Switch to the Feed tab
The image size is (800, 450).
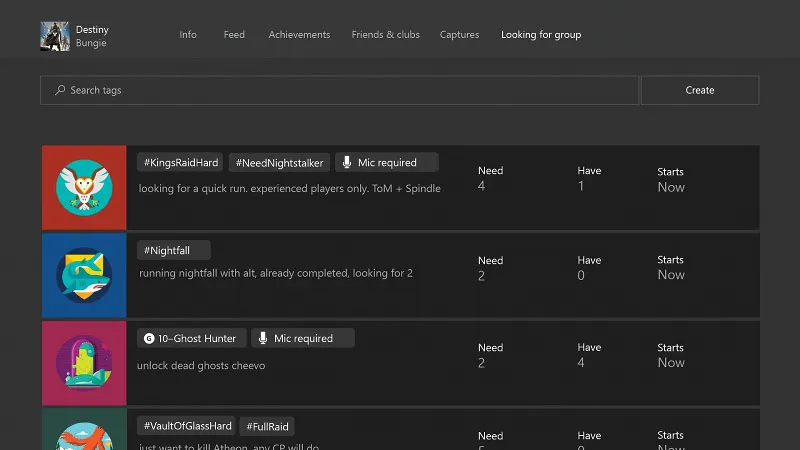tap(234, 35)
